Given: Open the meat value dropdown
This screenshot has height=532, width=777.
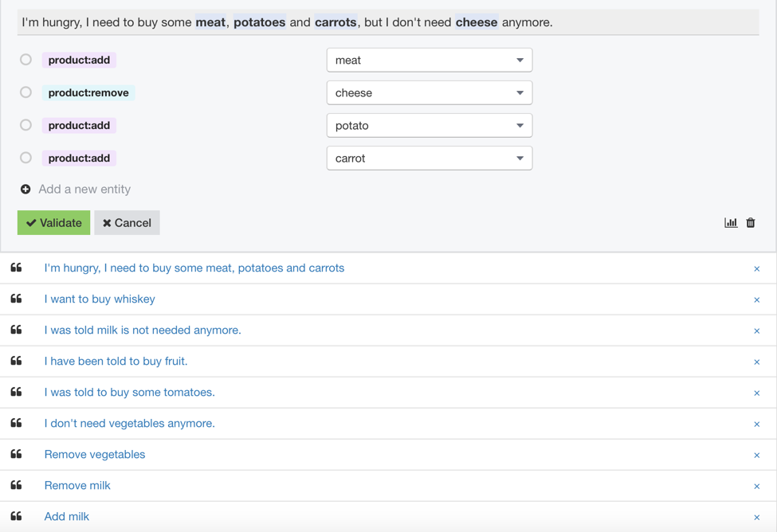Looking at the screenshot, I should click(x=429, y=60).
